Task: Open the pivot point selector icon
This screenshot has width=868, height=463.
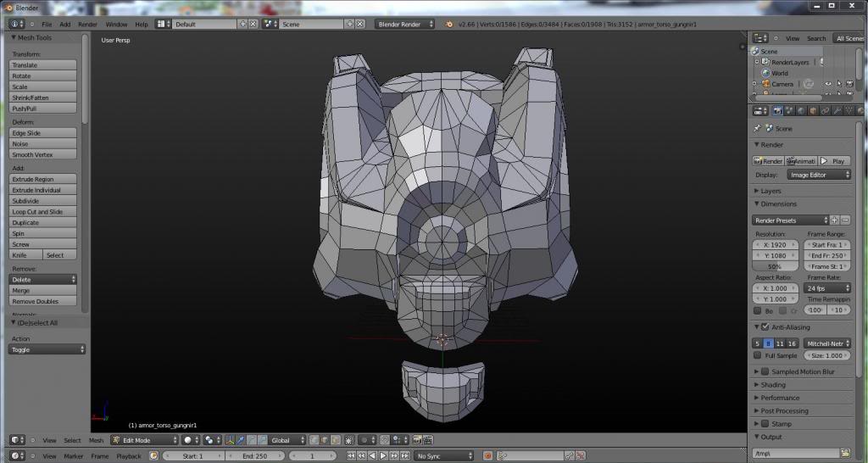Action: point(213,440)
